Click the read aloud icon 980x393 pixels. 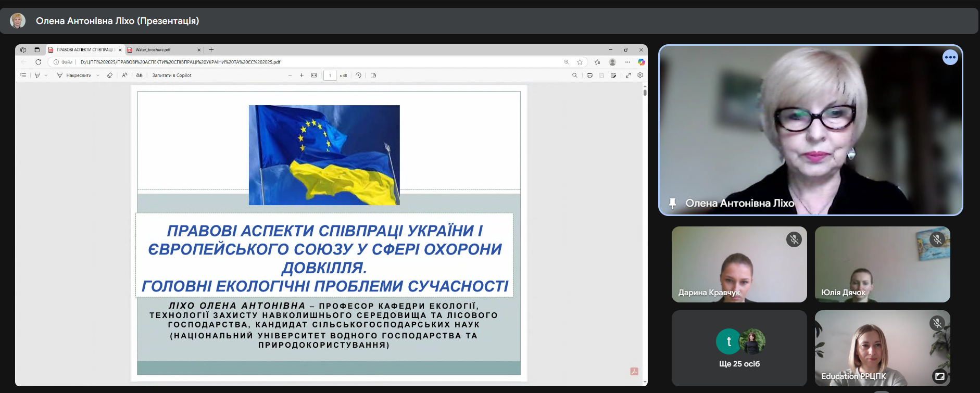[x=124, y=75]
